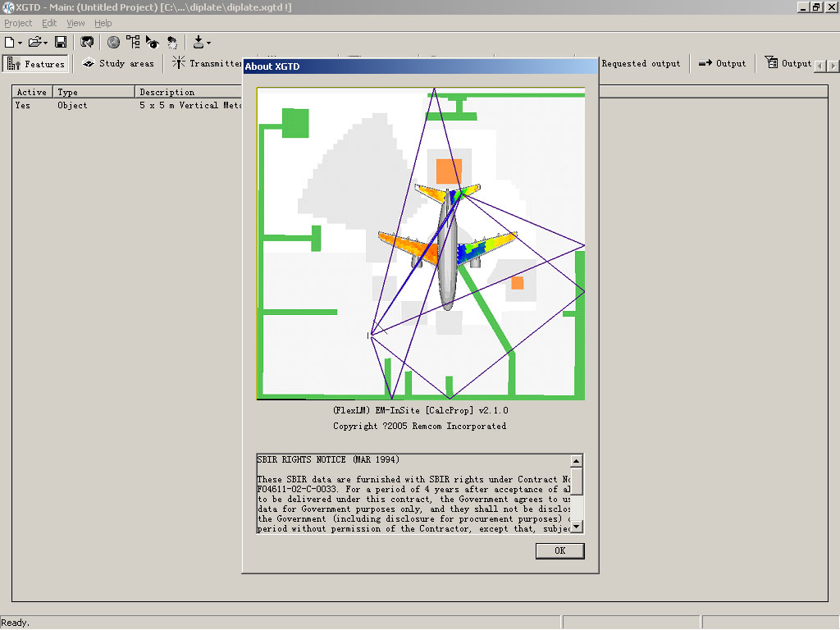Click the spotted toolbar icon left of import

(172, 43)
